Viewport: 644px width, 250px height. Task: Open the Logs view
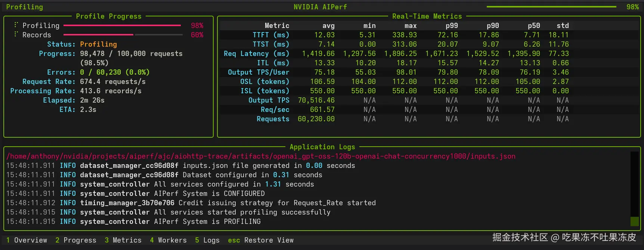207,240
